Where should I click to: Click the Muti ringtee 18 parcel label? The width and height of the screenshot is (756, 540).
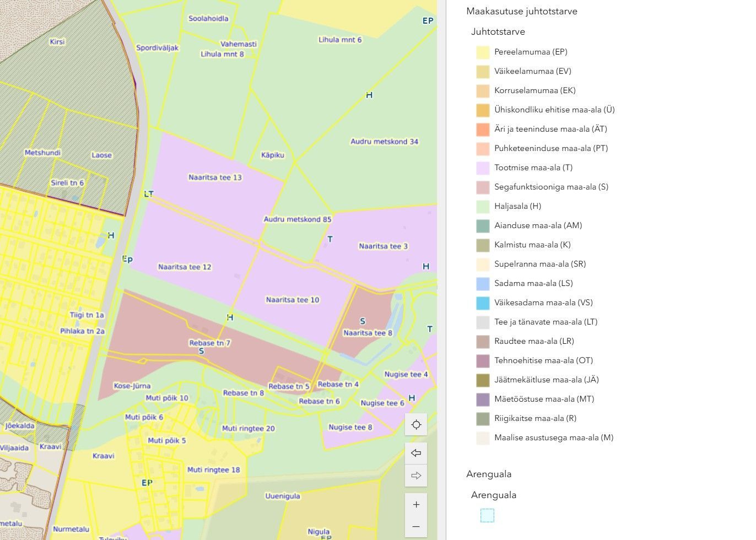click(x=213, y=470)
